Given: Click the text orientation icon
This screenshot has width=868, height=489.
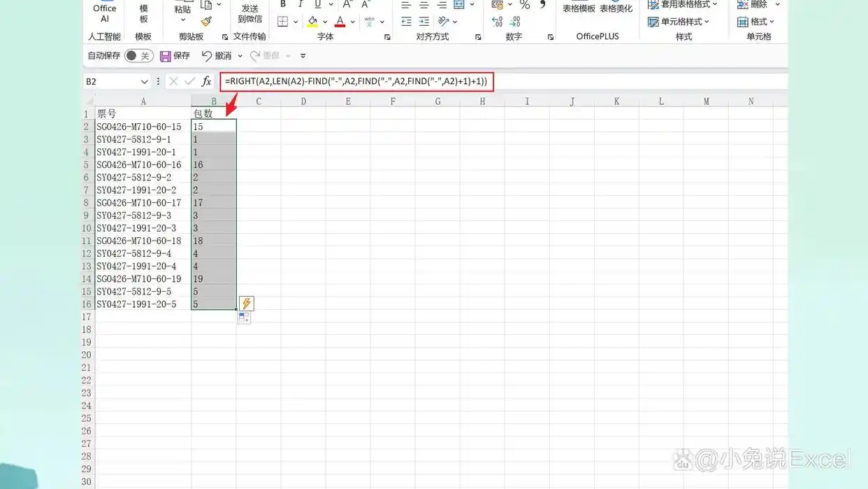Looking at the screenshot, I should coord(443,22).
